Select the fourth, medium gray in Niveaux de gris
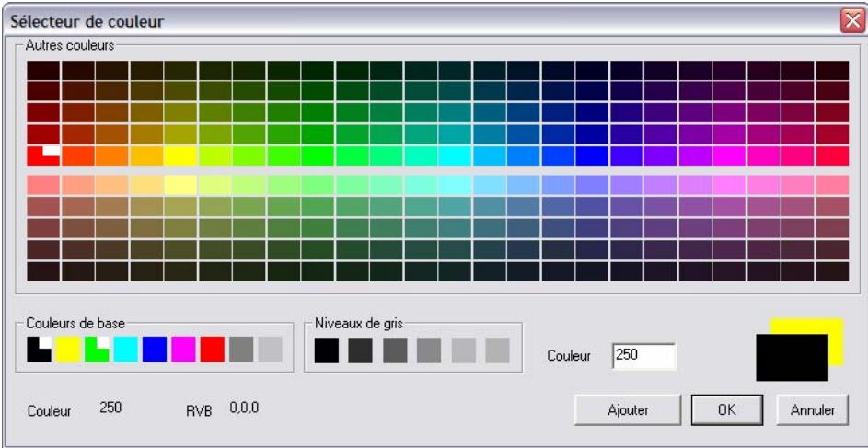The height and width of the screenshot is (448, 868). pos(429,350)
